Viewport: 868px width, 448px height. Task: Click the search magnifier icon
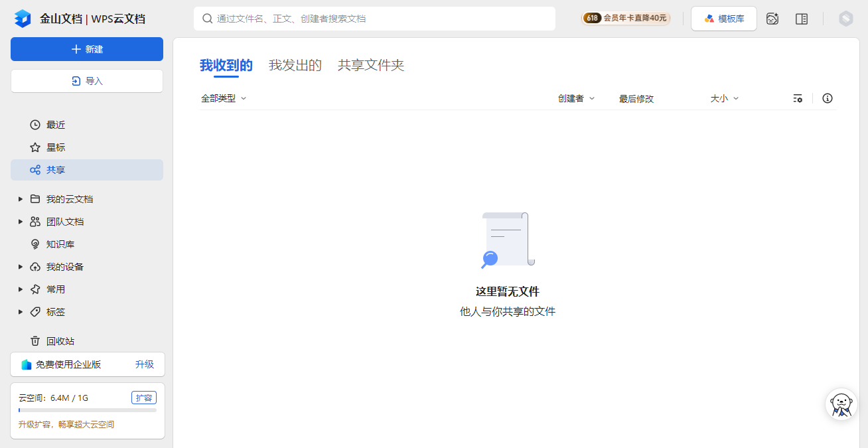[207, 19]
